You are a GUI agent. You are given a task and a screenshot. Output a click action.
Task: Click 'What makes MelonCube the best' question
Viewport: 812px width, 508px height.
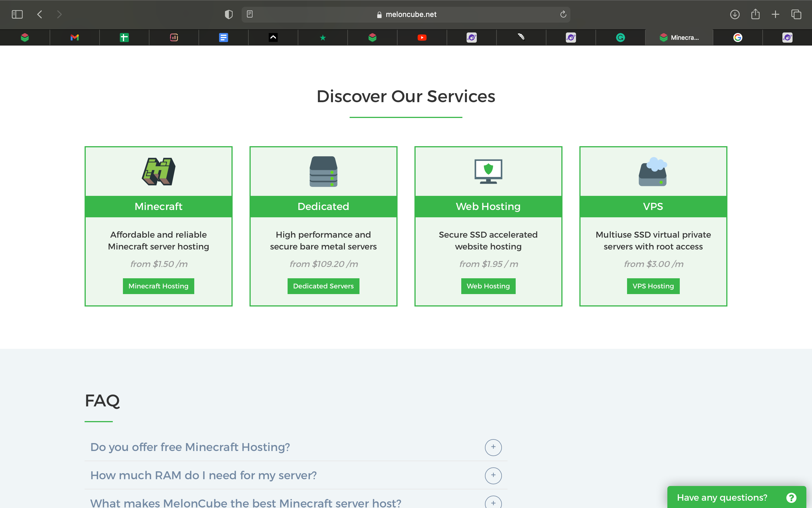(x=246, y=503)
